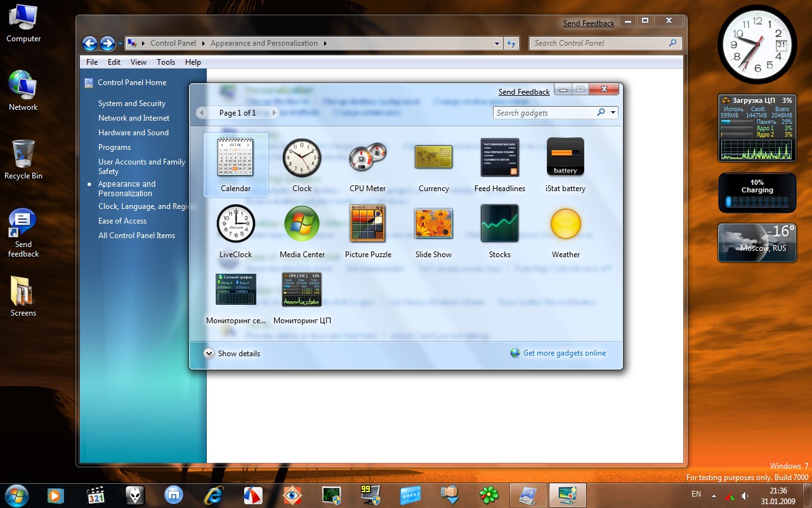Viewport: 812px width, 508px height.
Task: Open Programs category
Action: click(114, 147)
